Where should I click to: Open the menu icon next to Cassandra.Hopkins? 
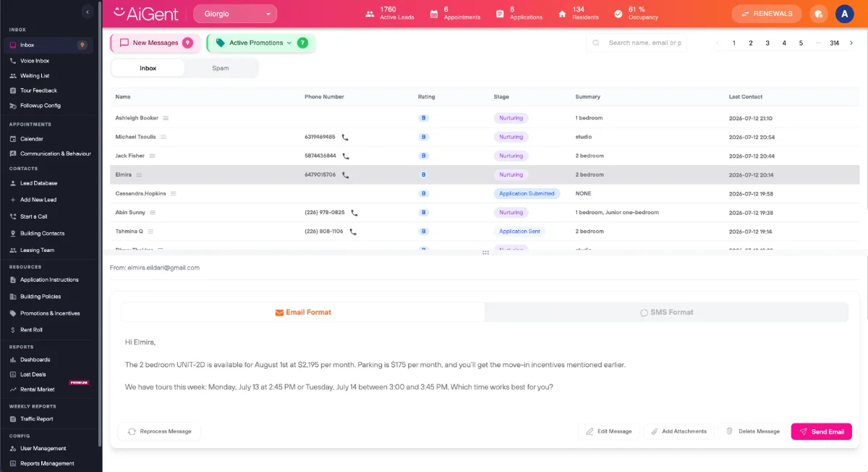pyautogui.click(x=174, y=193)
